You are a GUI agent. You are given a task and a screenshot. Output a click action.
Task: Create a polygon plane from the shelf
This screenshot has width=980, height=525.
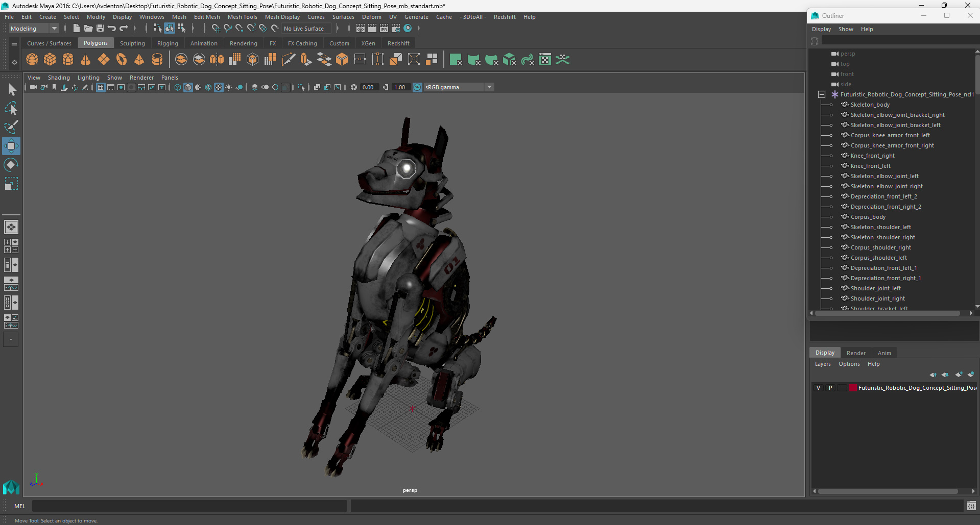104,60
